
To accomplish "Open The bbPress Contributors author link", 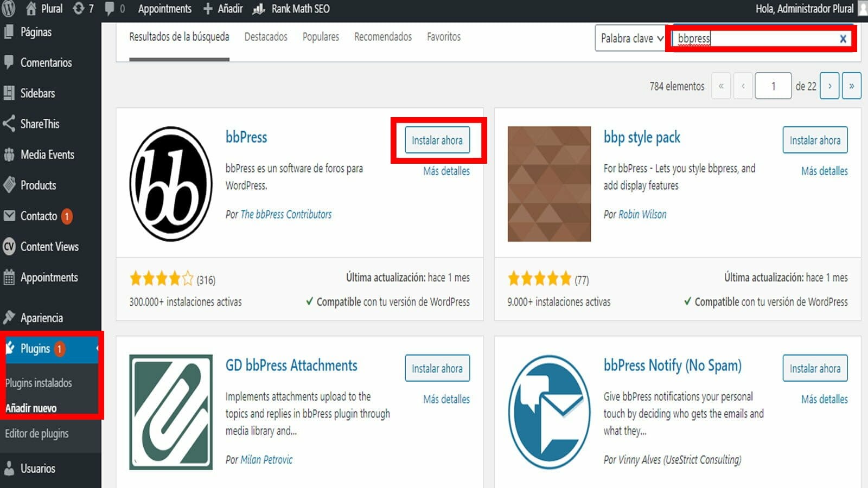I will (x=286, y=214).
